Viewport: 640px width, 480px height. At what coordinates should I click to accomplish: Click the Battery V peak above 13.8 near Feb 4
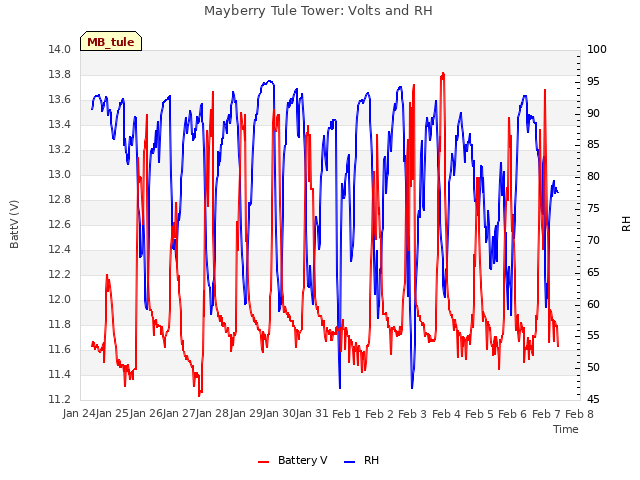(443, 74)
